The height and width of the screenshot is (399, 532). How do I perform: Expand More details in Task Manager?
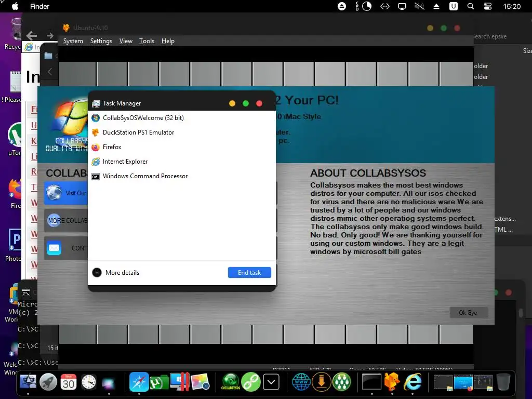pyautogui.click(x=116, y=272)
